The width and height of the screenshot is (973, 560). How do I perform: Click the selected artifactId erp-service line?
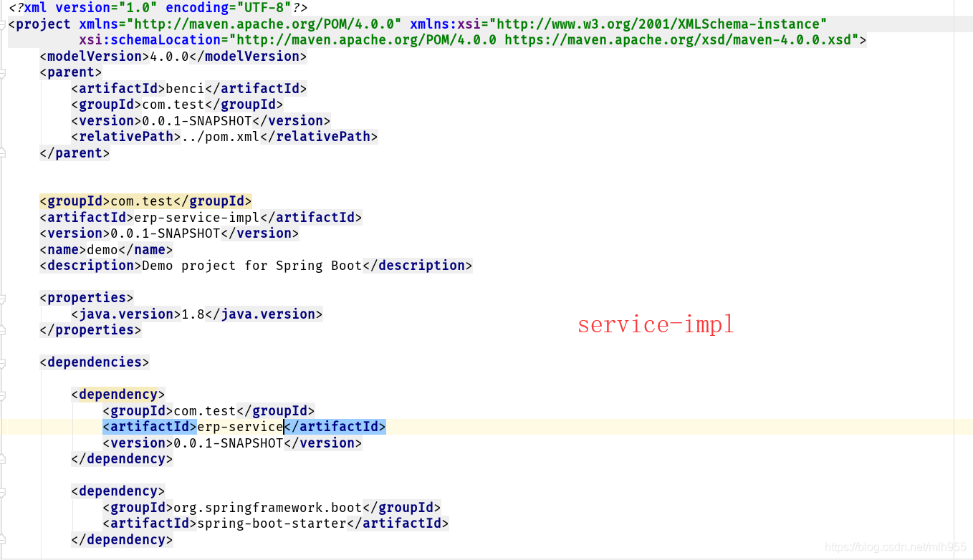click(x=244, y=427)
